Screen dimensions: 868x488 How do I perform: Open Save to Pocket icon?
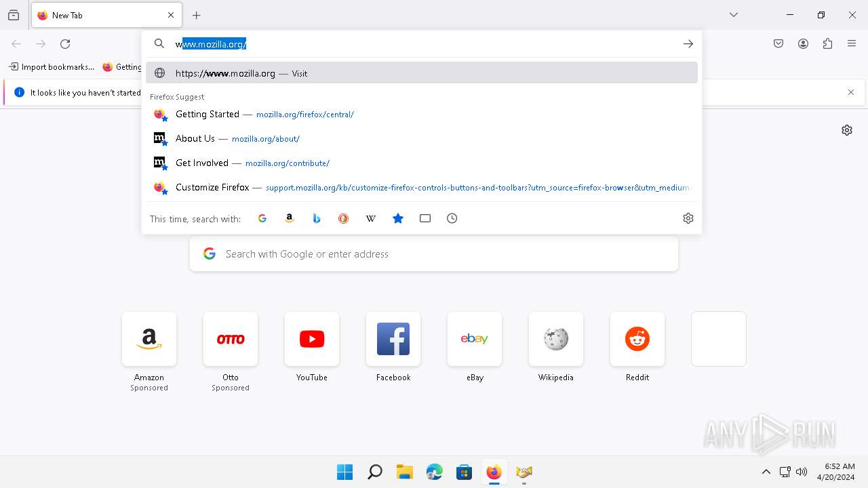click(778, 44)
